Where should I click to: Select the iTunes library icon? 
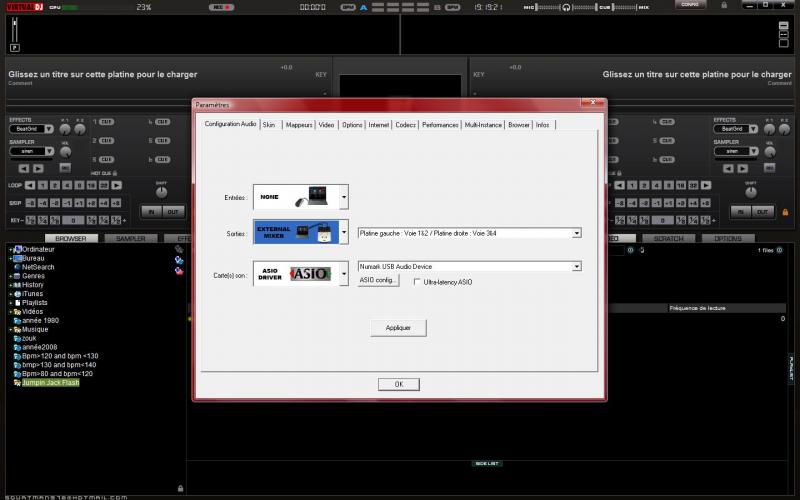click(x=17, y=294)
